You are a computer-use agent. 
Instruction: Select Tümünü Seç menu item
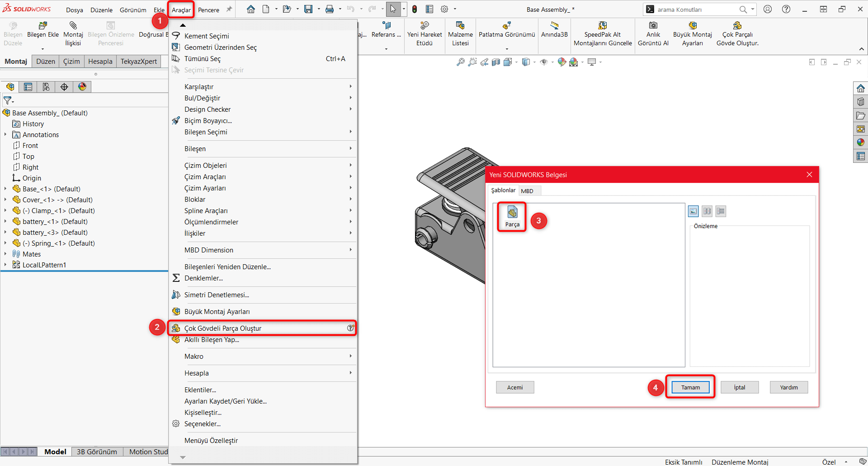pyautogui.click(x=263, y=59)
